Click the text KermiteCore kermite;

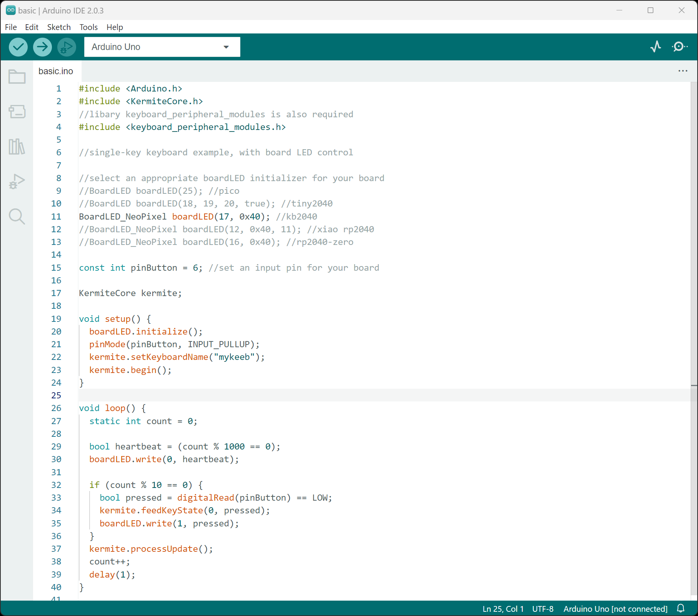click(130, 293)
